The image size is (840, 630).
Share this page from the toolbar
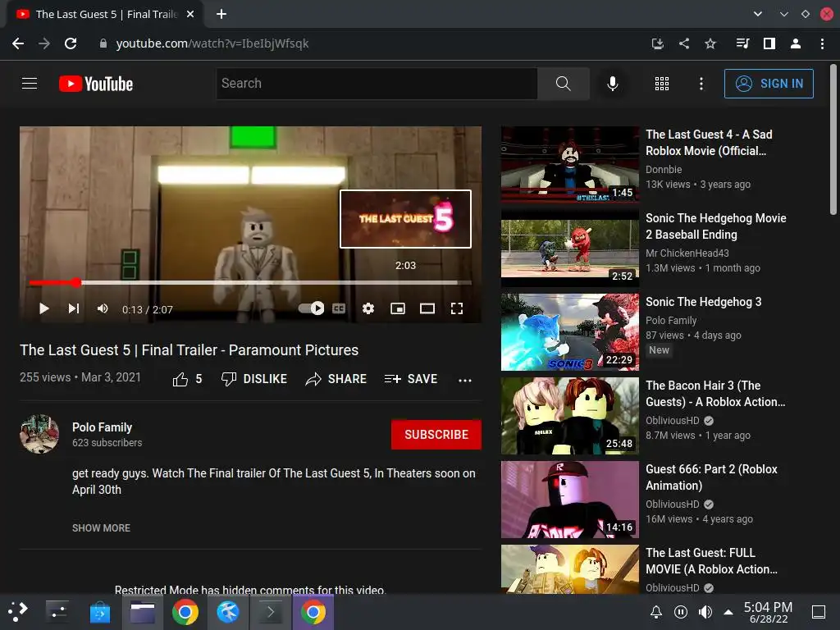coord(684,43)
